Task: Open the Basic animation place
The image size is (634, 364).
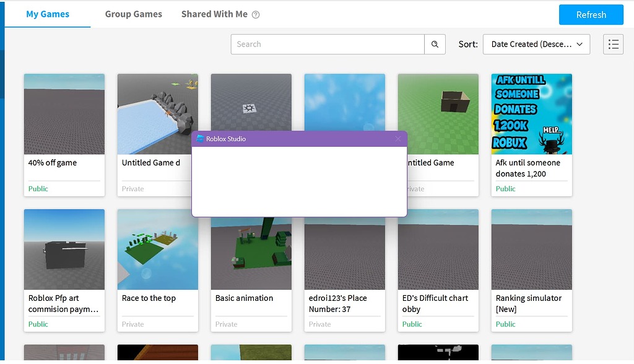Action: [251, 249]
